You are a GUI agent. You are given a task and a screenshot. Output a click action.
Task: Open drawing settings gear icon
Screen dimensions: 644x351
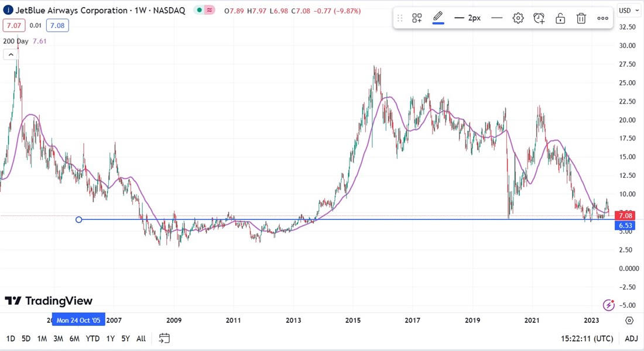tap(518, 18)
